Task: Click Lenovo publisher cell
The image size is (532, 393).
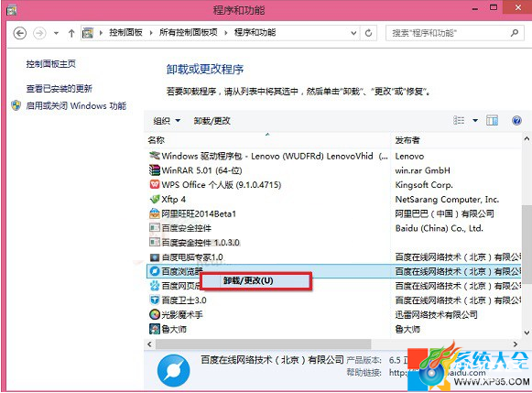Action: coord(409,156)
